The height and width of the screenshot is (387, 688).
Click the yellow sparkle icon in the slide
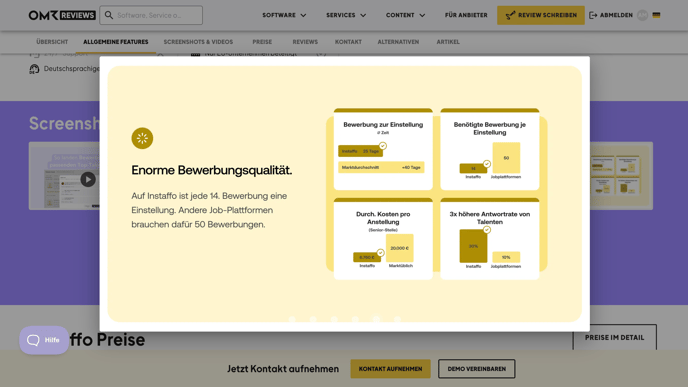point(142,138)
